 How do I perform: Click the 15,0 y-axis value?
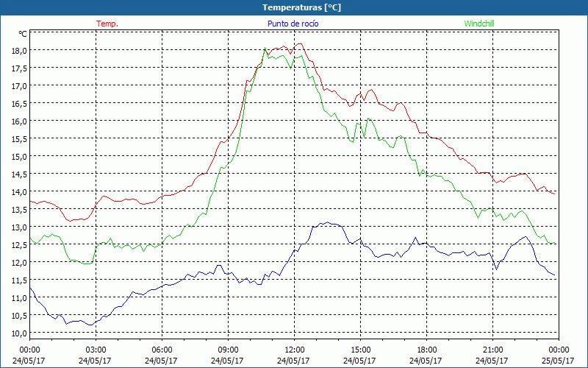pos(20,156)
